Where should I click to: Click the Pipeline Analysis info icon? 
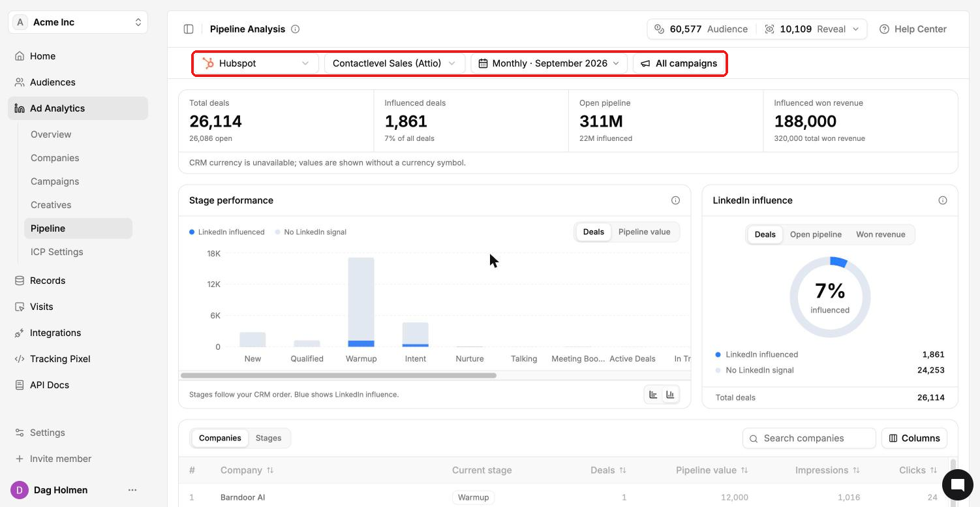tap(295, 29)
